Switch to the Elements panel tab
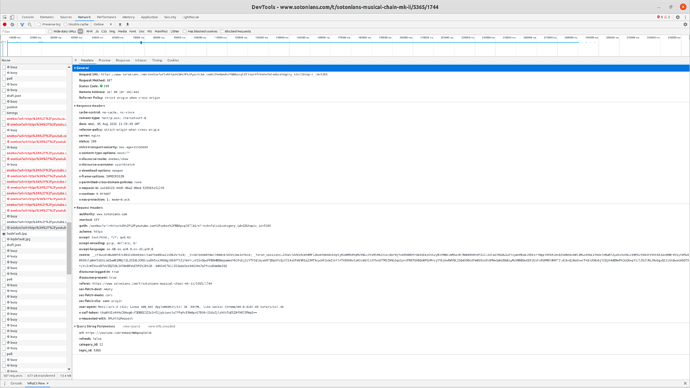The image size is (690, 388). [47, 17]
